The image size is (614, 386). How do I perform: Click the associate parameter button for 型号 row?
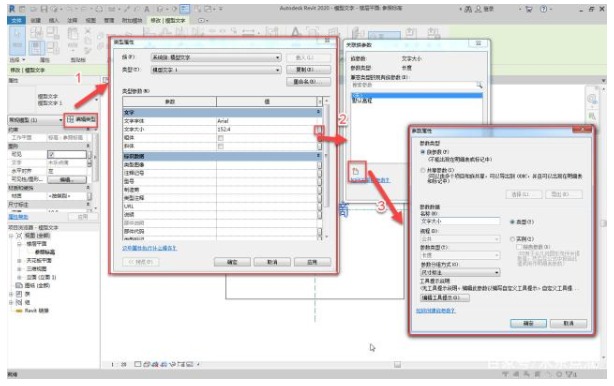pyautogui.click(x=320, y=182)
